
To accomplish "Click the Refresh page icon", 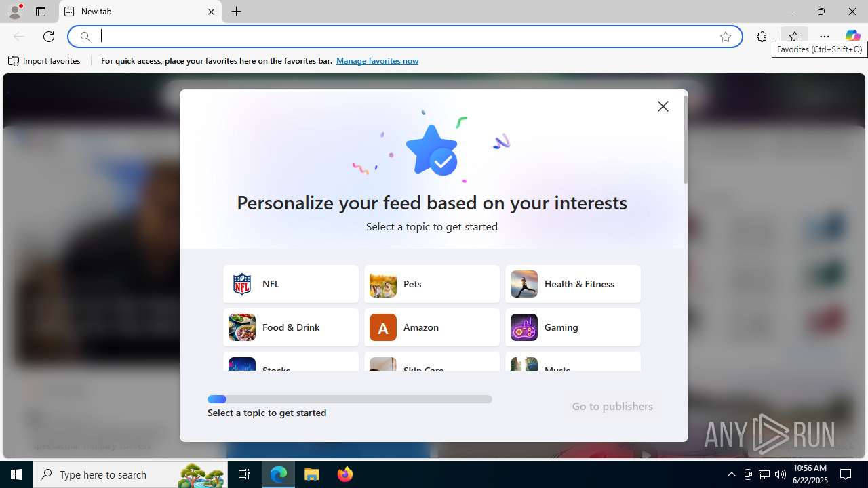I will [x=49, y=37].
